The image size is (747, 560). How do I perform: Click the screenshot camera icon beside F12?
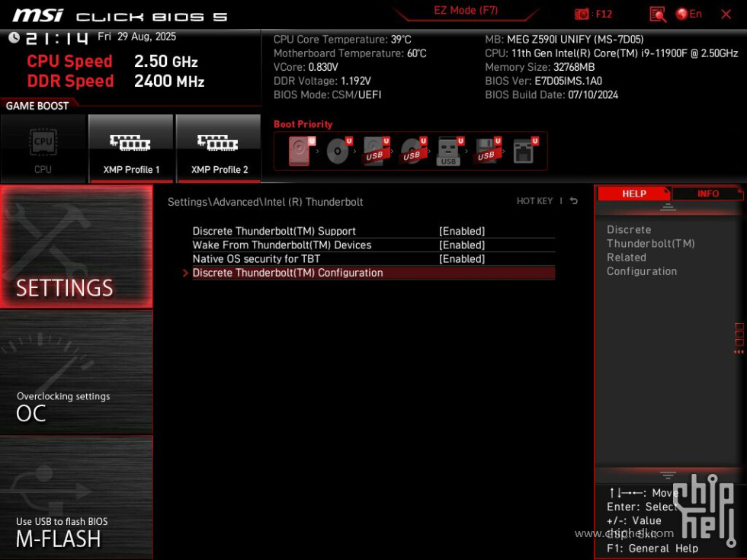click(581, 14)
